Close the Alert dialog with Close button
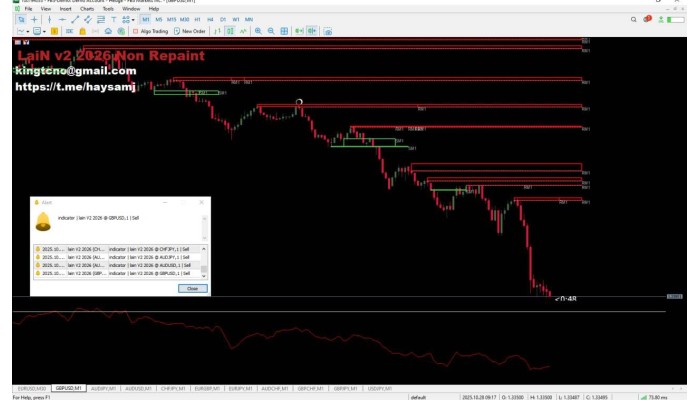The width and height of the screenshot is (700, 400). tap(193, 287)
